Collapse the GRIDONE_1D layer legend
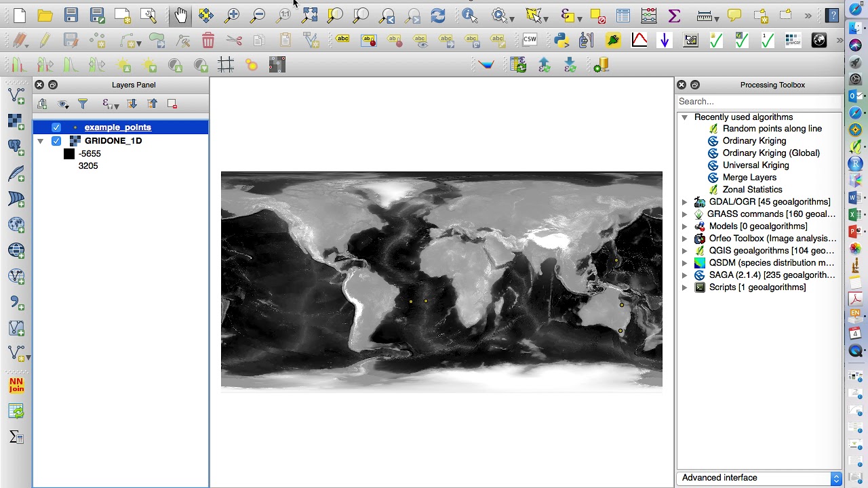Screen dimensions: 868x488 pyautogui.click(x=41, y=141)
